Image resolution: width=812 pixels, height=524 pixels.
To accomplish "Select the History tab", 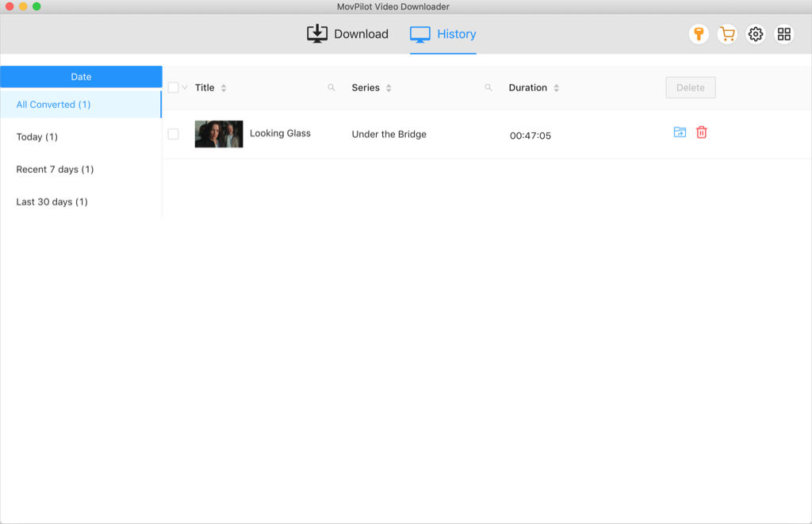I will pyautogui.click(x=443, y=34).
